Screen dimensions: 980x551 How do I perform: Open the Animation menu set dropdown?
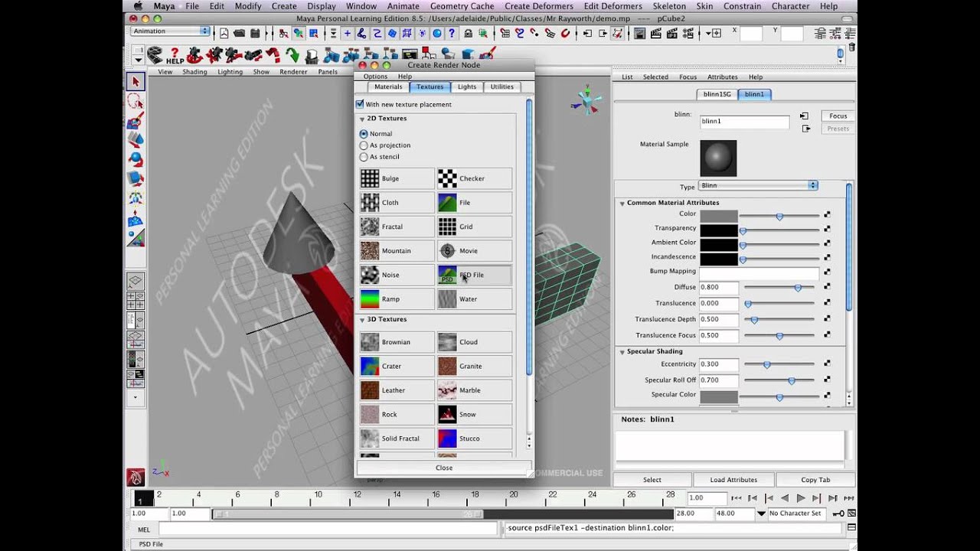[x=171, y=31]
